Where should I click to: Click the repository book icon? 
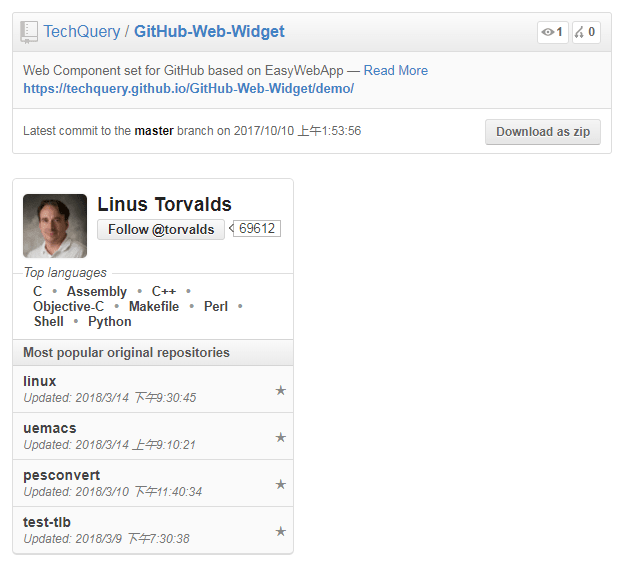point(29,32)
